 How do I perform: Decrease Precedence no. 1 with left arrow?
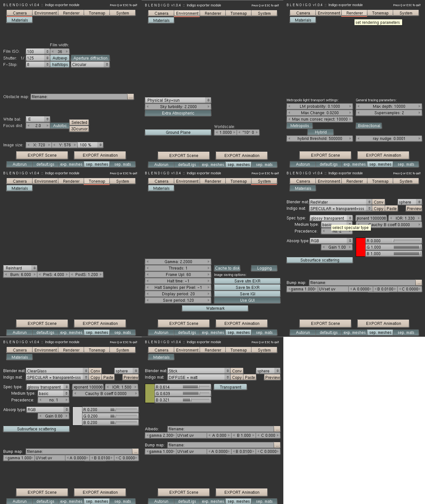click(40, 400)
